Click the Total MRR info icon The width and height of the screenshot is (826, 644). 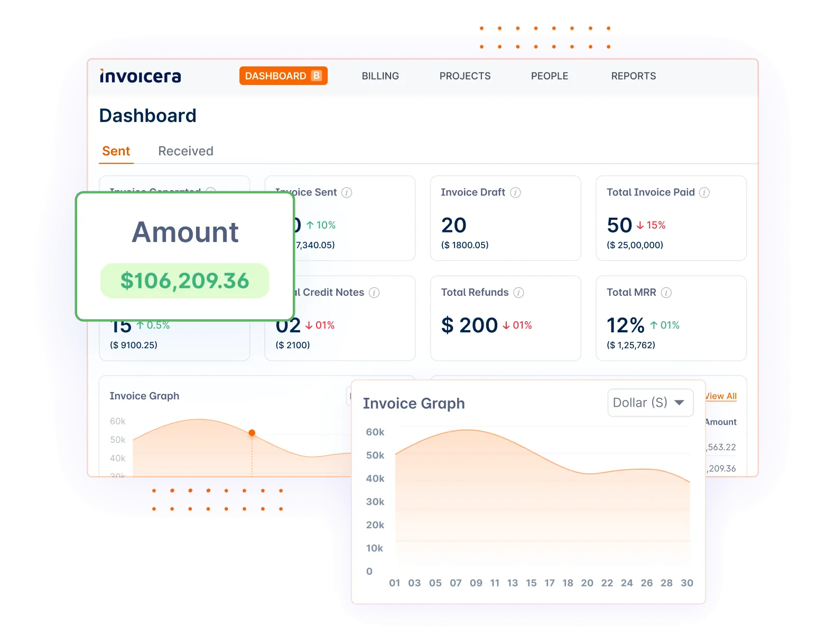(x=667, y=292)
